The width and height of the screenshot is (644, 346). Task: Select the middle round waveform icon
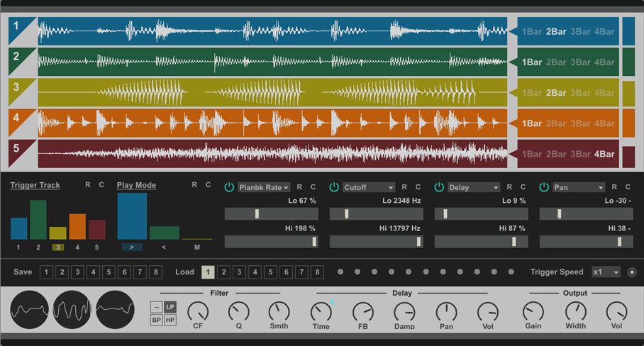[x=72, y=309]
